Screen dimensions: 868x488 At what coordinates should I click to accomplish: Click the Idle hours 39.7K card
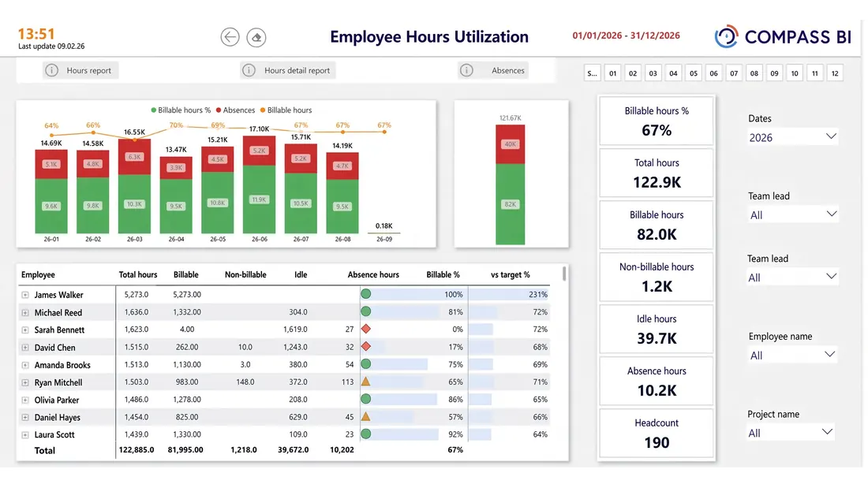[x=657, y=330]
